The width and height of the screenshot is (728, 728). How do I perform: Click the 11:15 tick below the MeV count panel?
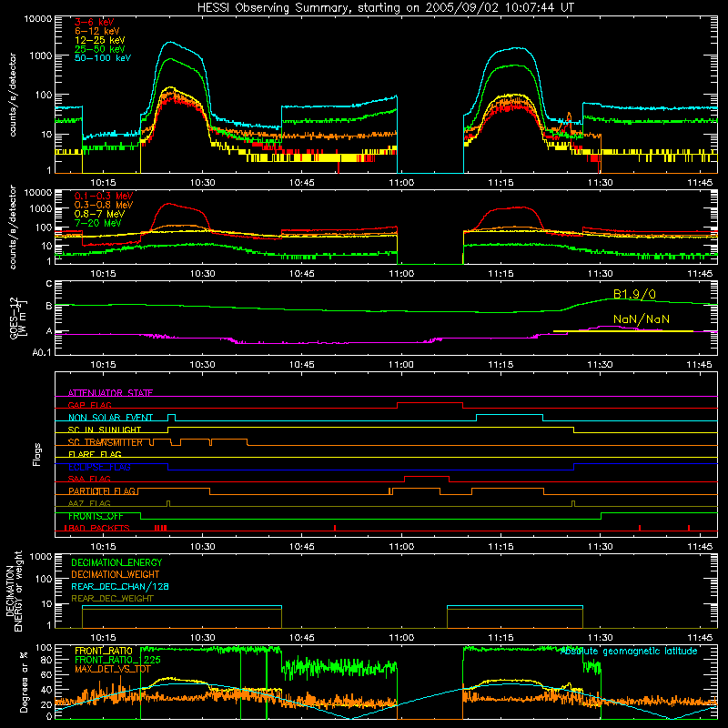pyautogui.click(x=501, y=274)
